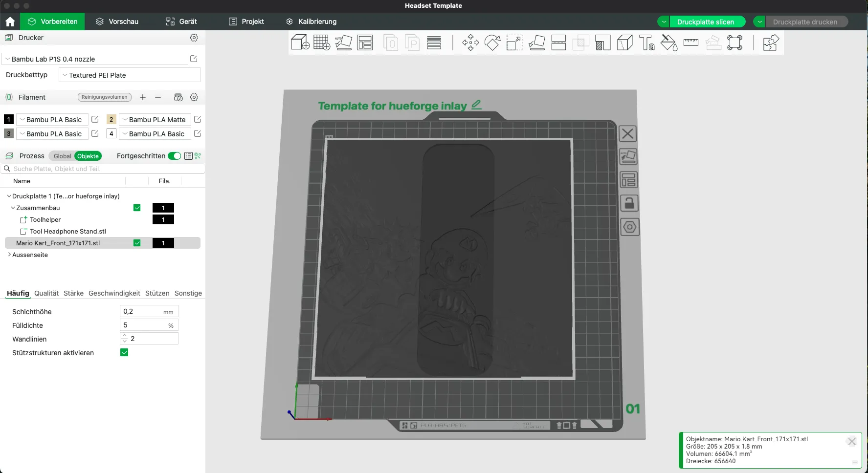Open the Bambu PLA Matte filament dropdown

coord(125,119)
